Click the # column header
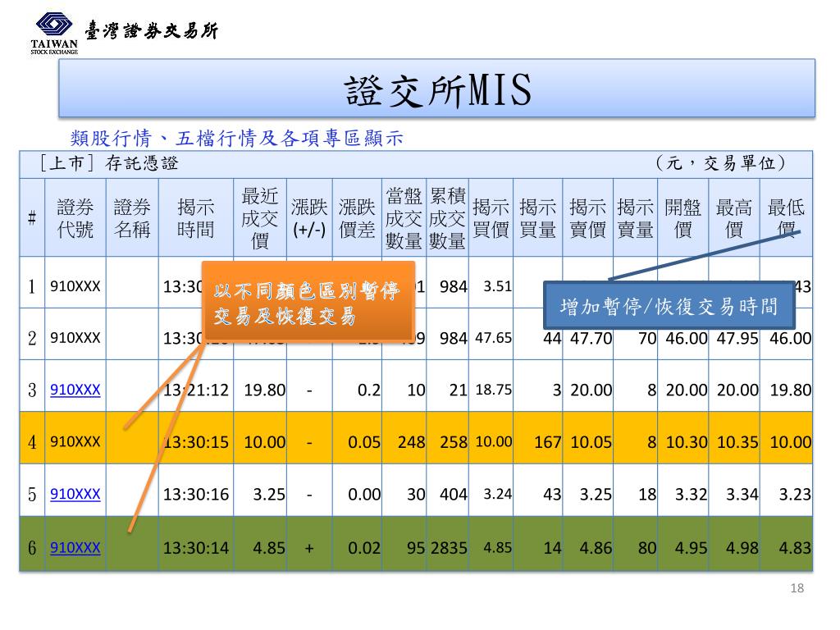840x630 pixels. (32, 218)
